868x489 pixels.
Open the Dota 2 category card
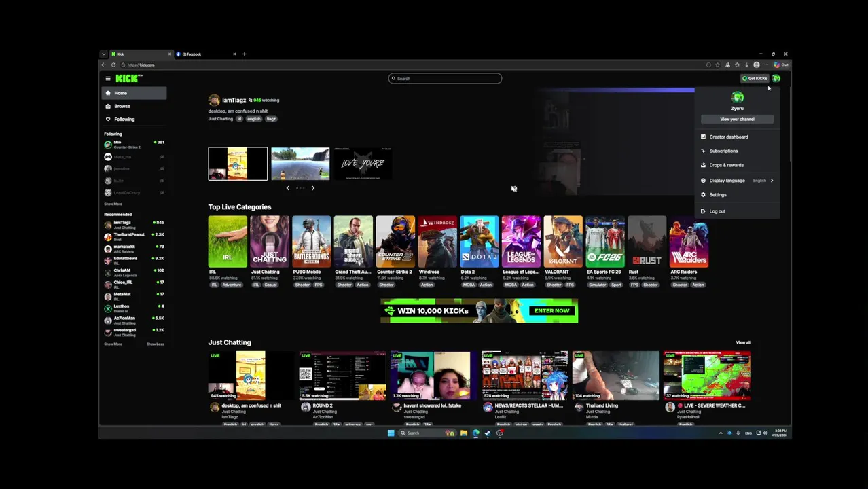pos(480,241)
